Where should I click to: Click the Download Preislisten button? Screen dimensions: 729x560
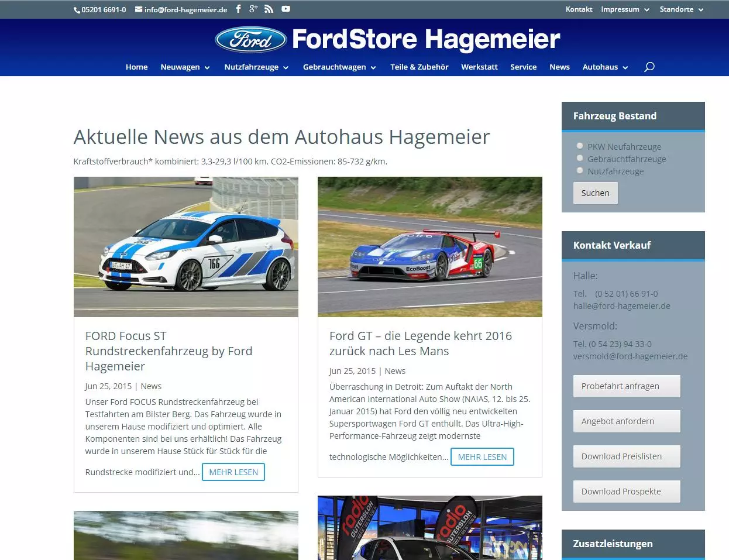(627, 456)
